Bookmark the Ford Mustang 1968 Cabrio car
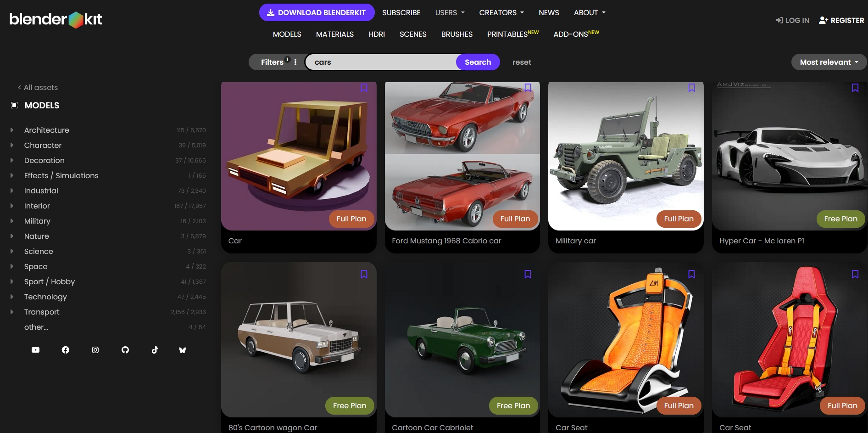The height and width of the screenshot is (433, 868). coord(528,88)
